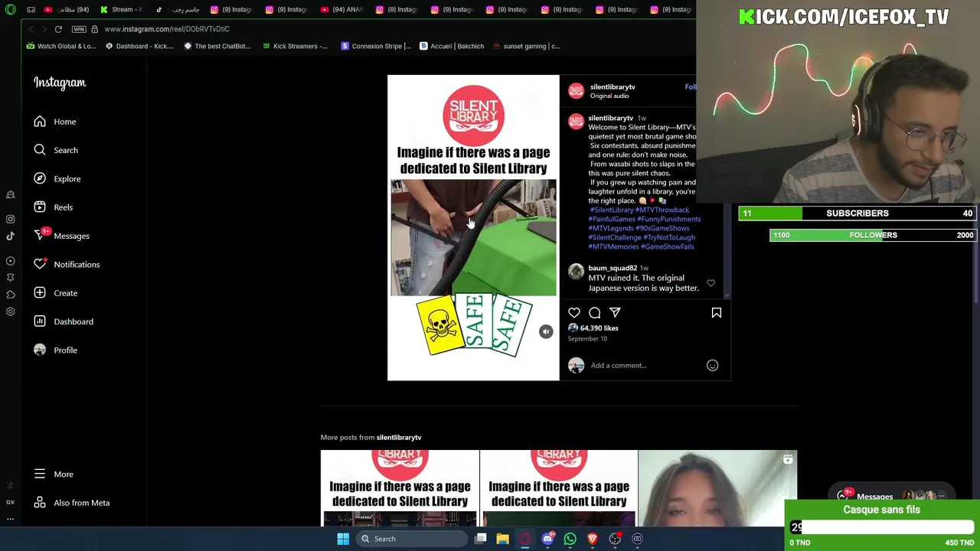Click silentlibrarytv in More posts heading
The width and height of the screenshot is (980, 551).
pos(399,437)
